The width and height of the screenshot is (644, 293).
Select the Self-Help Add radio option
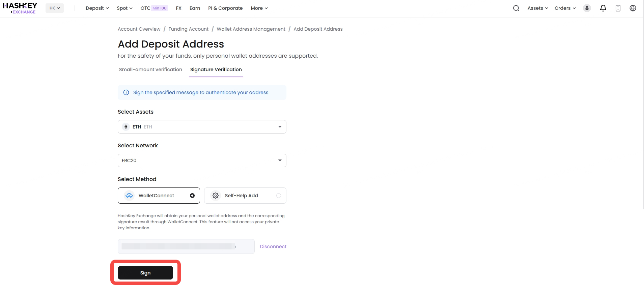pyautogui.click(x=279, y=196)
